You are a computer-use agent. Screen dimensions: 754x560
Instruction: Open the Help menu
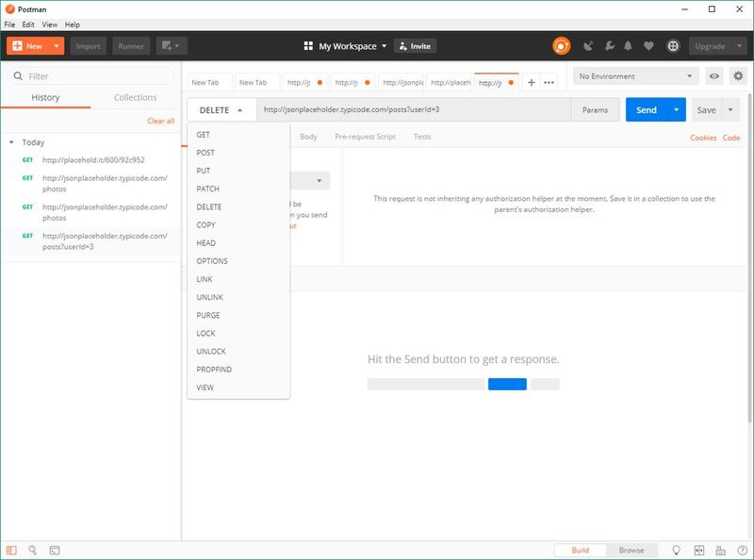pyautogui.click(x=73, y=25)
